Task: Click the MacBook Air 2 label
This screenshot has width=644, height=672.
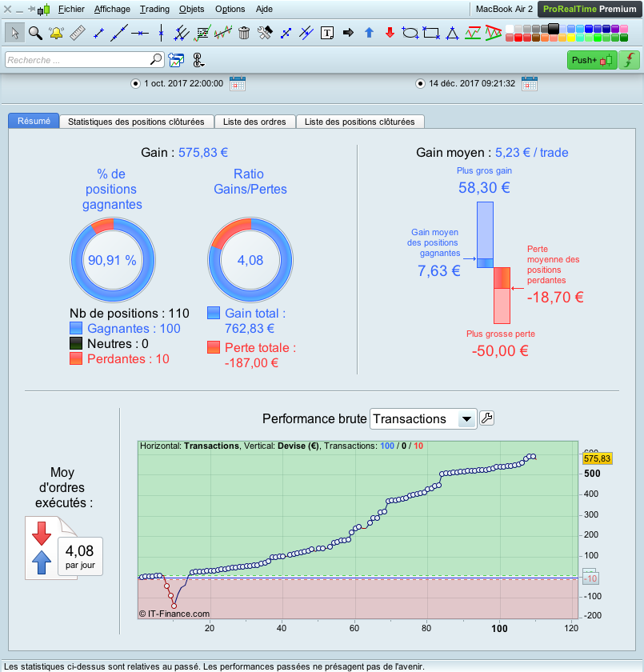Action: [x=504, y=9]
